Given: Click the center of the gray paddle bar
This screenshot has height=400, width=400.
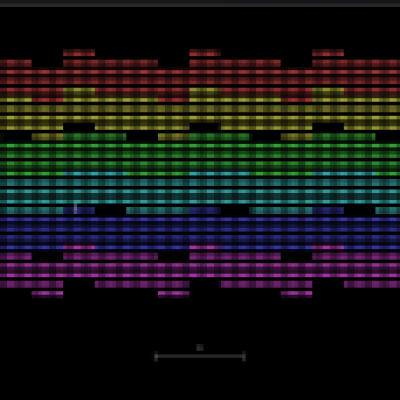Looking at the screenshot, I should [200, 356].
